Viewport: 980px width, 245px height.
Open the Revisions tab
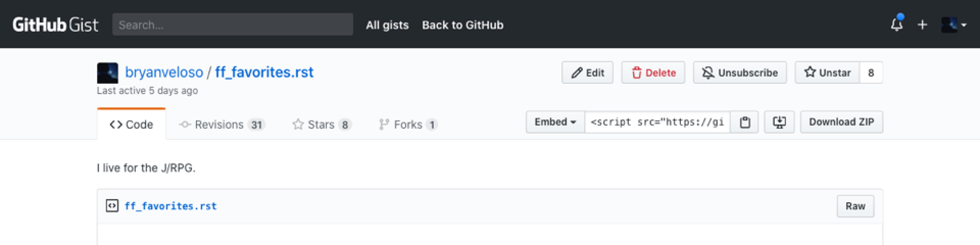(222, 125)
